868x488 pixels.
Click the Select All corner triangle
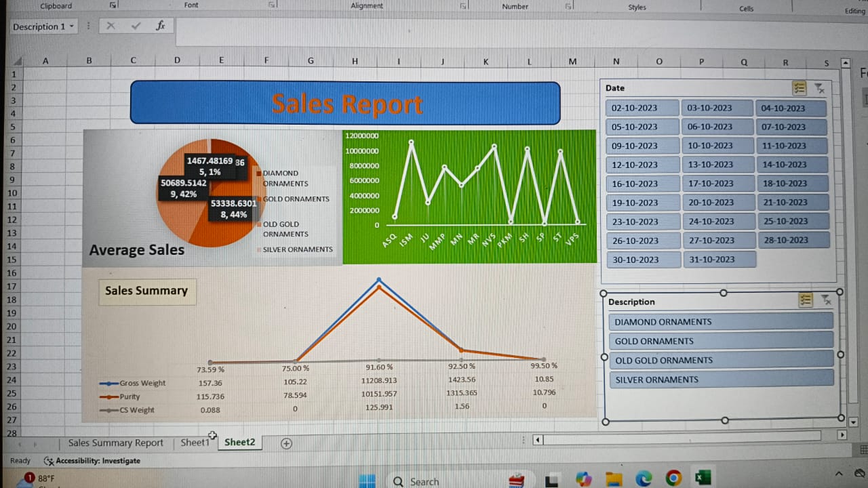click(16, 61)
